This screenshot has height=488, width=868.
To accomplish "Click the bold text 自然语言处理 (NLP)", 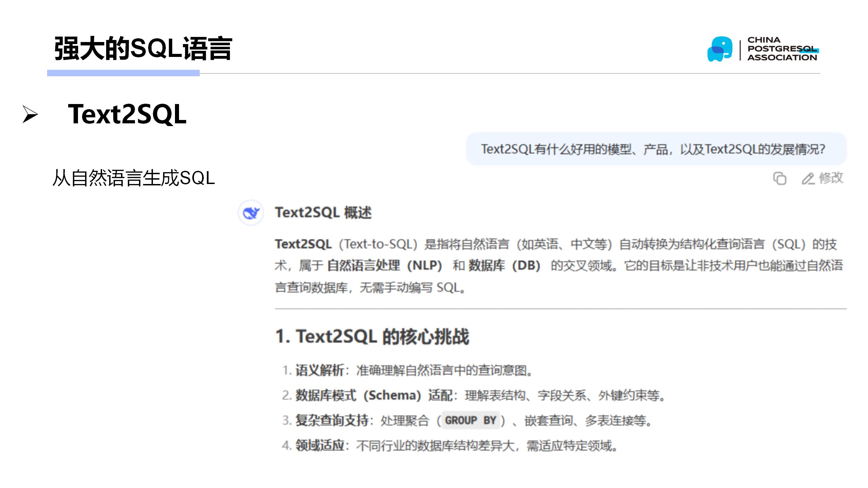I will click(384, 266).
